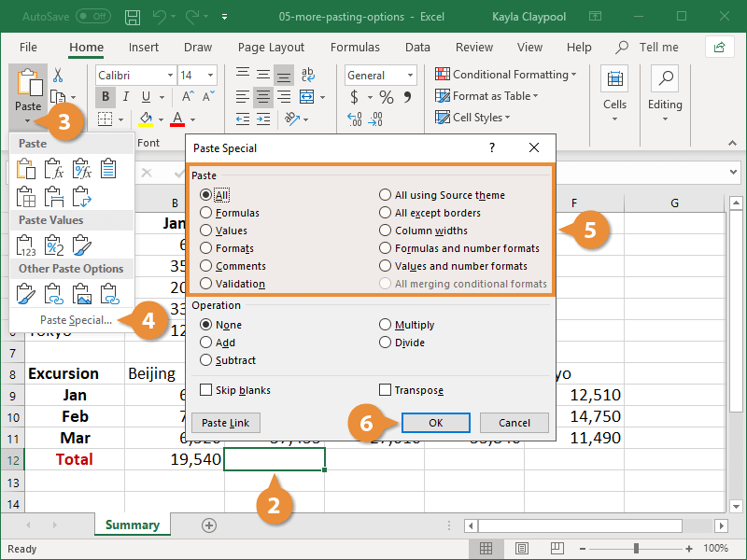Click the Paste Link button
Screen dimensions: 747x560
tap(225, 423)
